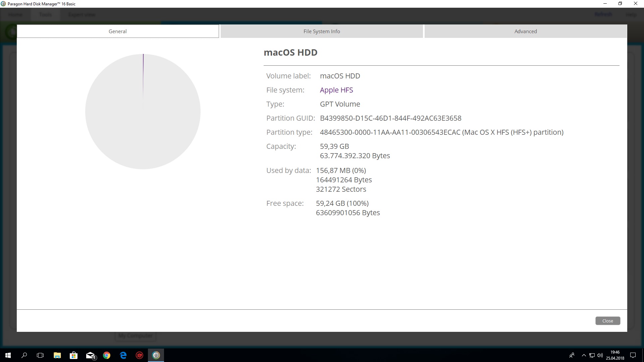Launch File Explorer from the taskbar
Screen dimensions: 644x362
[57, 355]
